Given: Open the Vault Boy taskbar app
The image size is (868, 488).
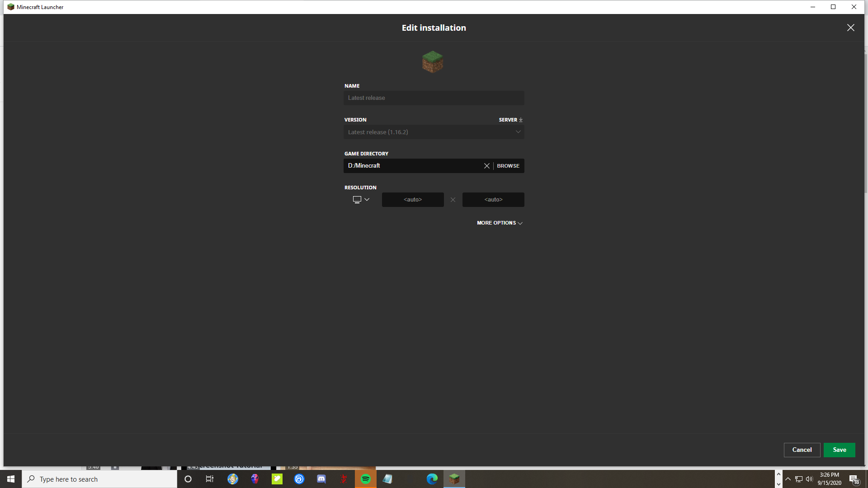Looking at the screenshot, I should pos(233,479).
